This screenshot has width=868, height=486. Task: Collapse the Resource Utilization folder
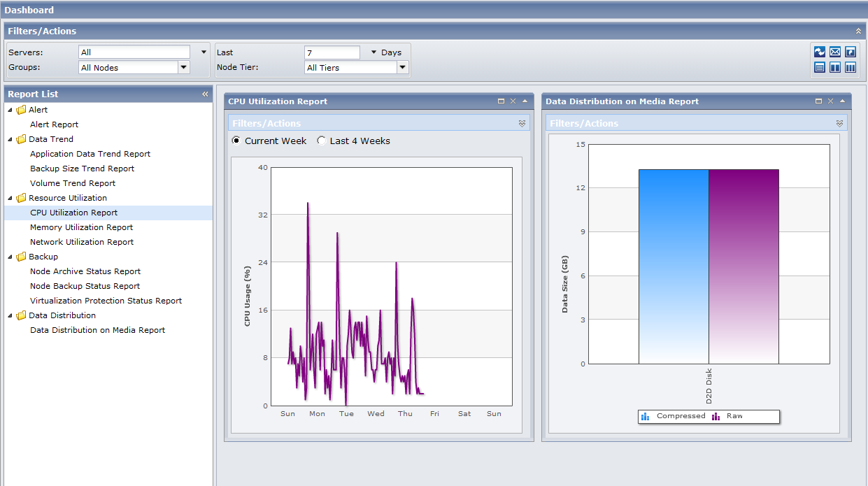[10, 198]
